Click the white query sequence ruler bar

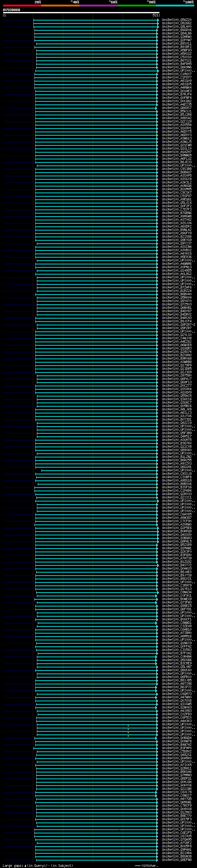[x=81, y=13]
